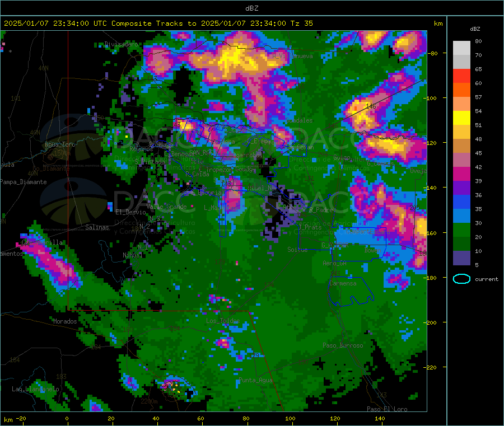Click the 'Agua_Toro' place label
Screen dimensions: 504x426
[60, 144]
